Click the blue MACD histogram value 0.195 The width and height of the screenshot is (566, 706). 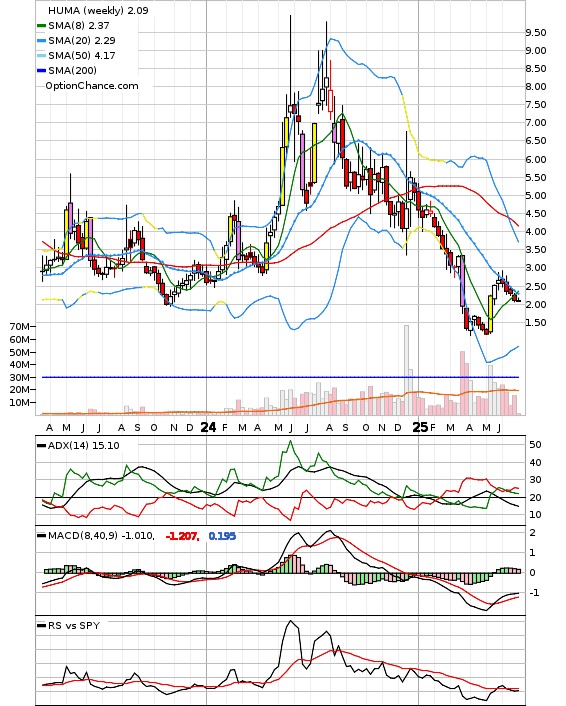(x=222, y=536)
